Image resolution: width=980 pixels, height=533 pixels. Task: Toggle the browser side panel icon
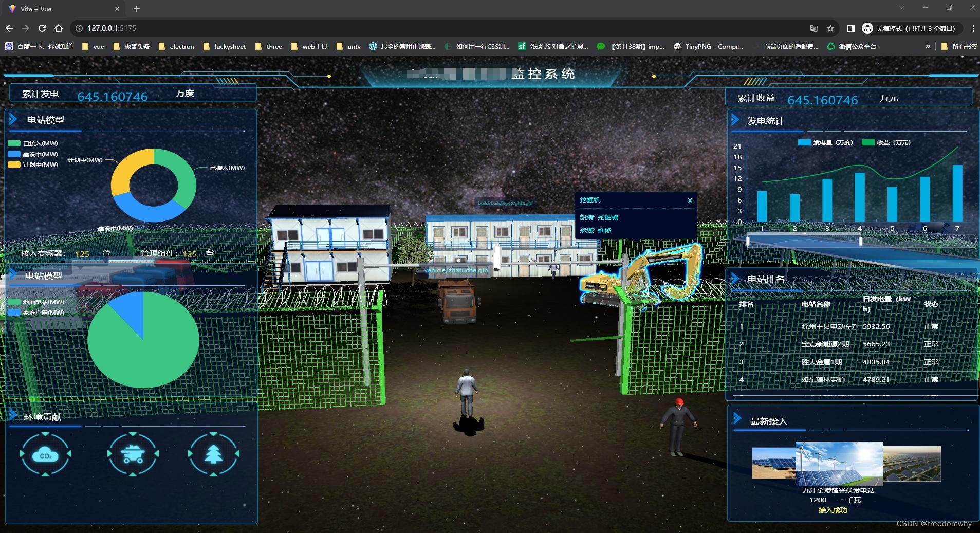pos(851,28)
